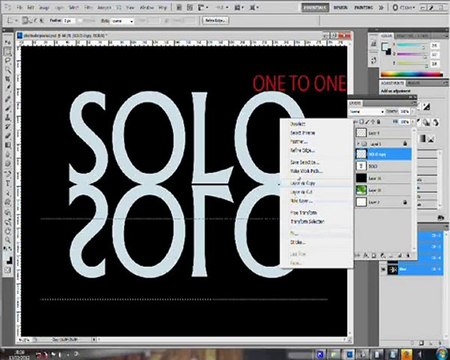Toggle visibility eye of the Blue channel
450x360 pixels.
point(383,269)
